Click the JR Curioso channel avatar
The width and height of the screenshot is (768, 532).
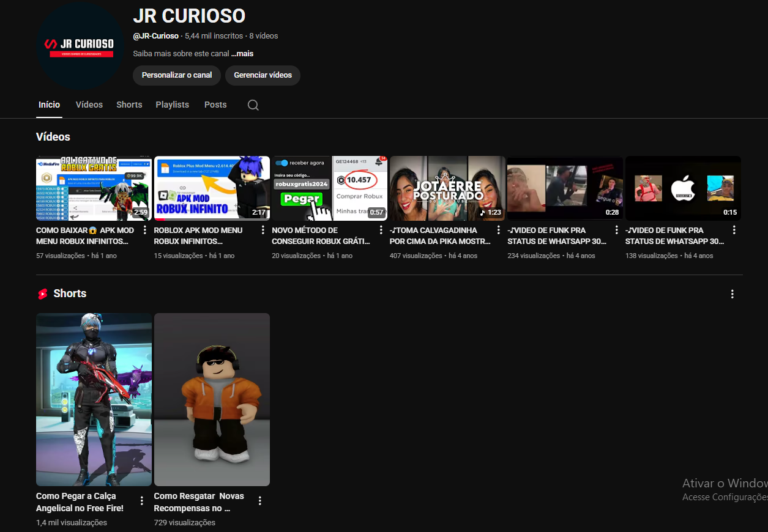coord(80,46)
